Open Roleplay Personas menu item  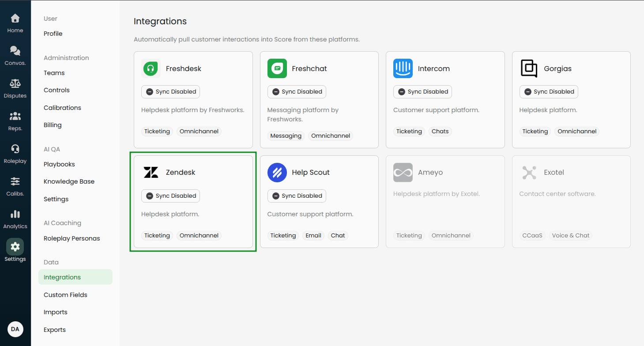[72, 238]
